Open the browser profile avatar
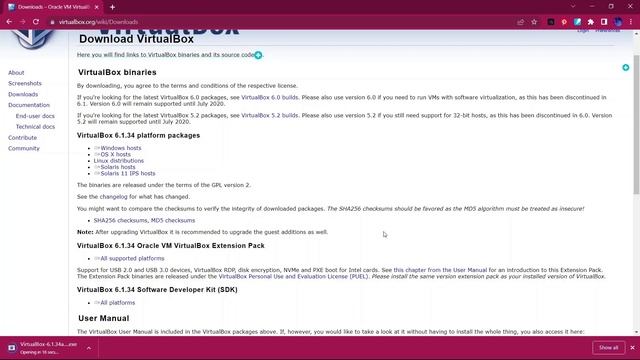Screen dimensions: 640x360 [618, 22]
